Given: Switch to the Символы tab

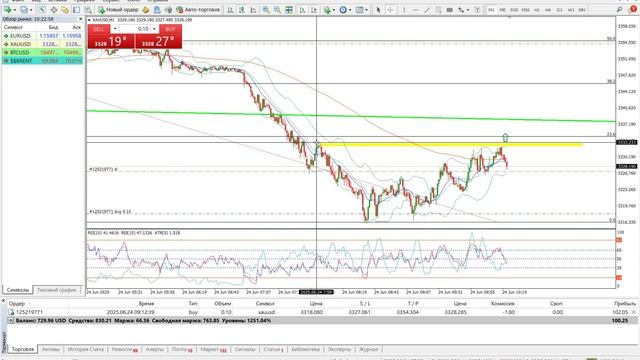Looking at the screenshot, I should tap(18, 290).
